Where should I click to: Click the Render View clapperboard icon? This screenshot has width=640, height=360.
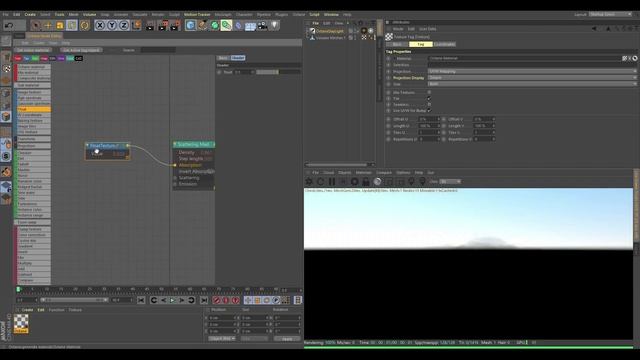point(150,26)
